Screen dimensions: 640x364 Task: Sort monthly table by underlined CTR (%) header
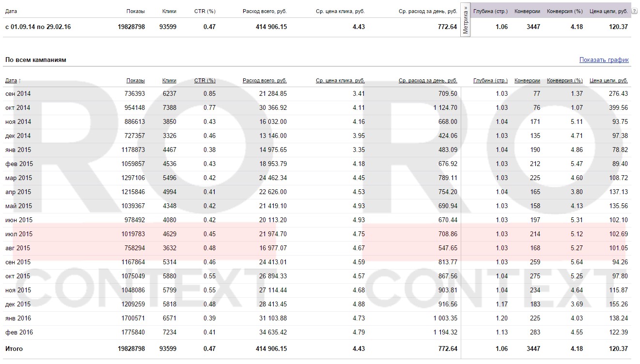tap(204, 81)
